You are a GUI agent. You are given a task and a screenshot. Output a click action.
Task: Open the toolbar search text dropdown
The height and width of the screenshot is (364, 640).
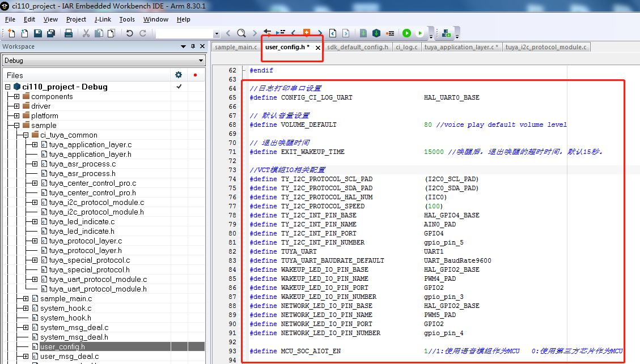[217, 34]
